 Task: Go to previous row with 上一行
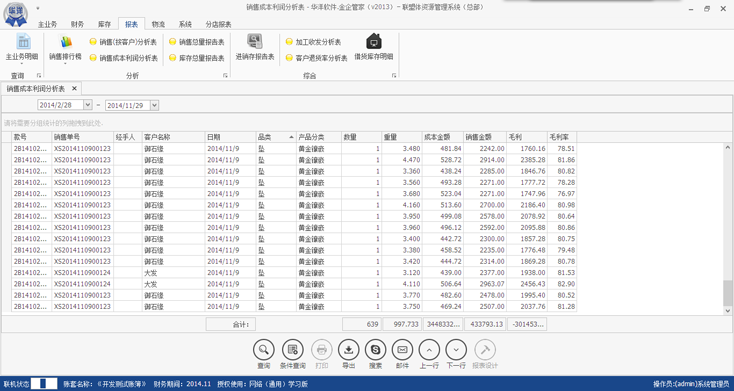pos(429,349)
